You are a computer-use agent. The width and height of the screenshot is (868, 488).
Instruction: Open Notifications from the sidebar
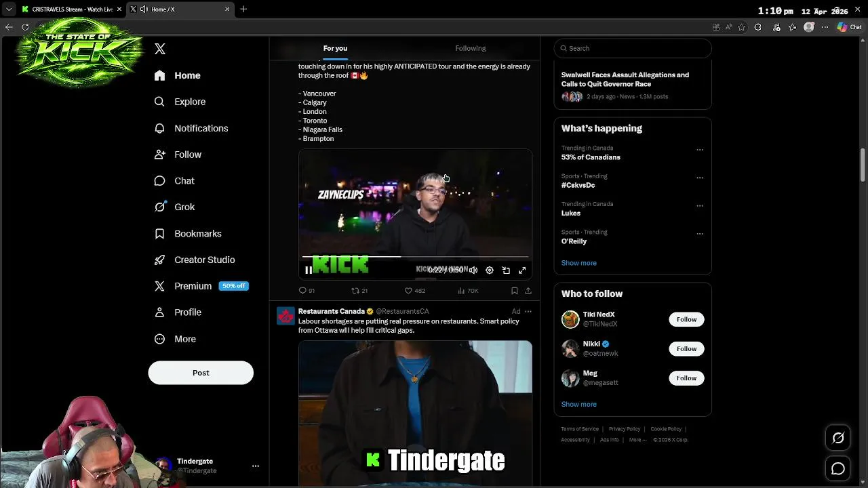click(x=191, y=128)
